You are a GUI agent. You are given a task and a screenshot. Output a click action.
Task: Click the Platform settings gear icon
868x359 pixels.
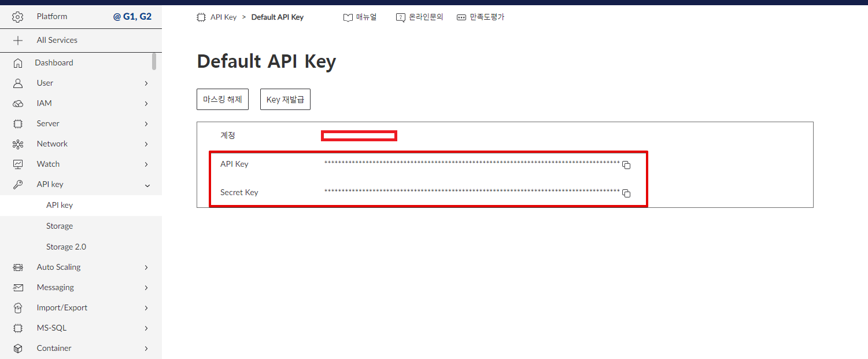(17, 16)
